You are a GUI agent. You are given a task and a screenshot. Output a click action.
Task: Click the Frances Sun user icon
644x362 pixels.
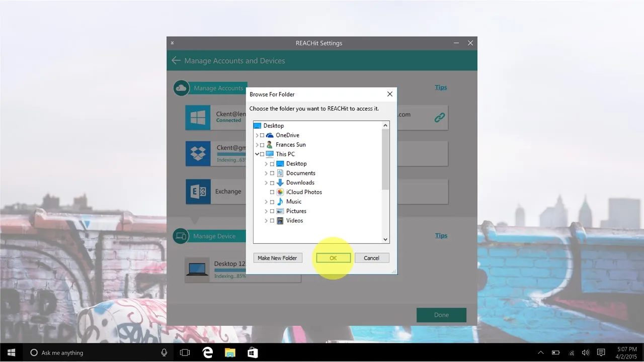270,145
